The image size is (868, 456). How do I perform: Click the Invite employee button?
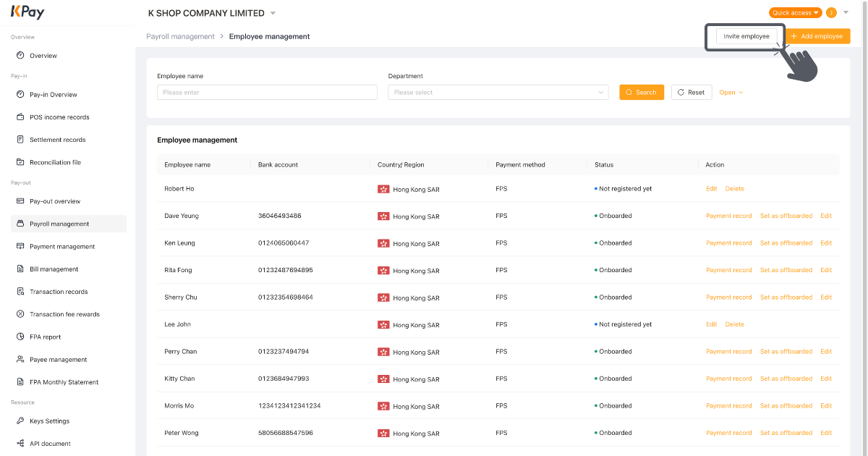click(x=746, y=35)
